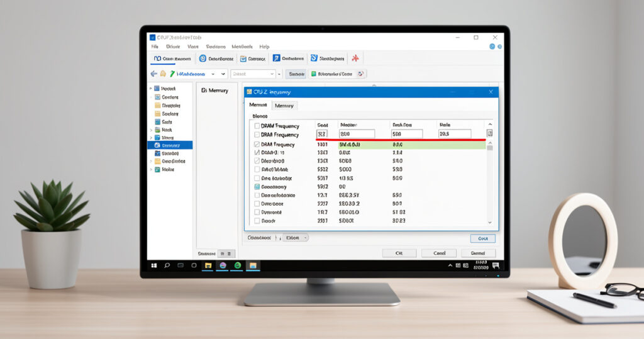Toggle the blue-filled checkbox in the 5962 row
Image resolution: width=644 pixels, height=339 pixels.
[x=257, y=187]
